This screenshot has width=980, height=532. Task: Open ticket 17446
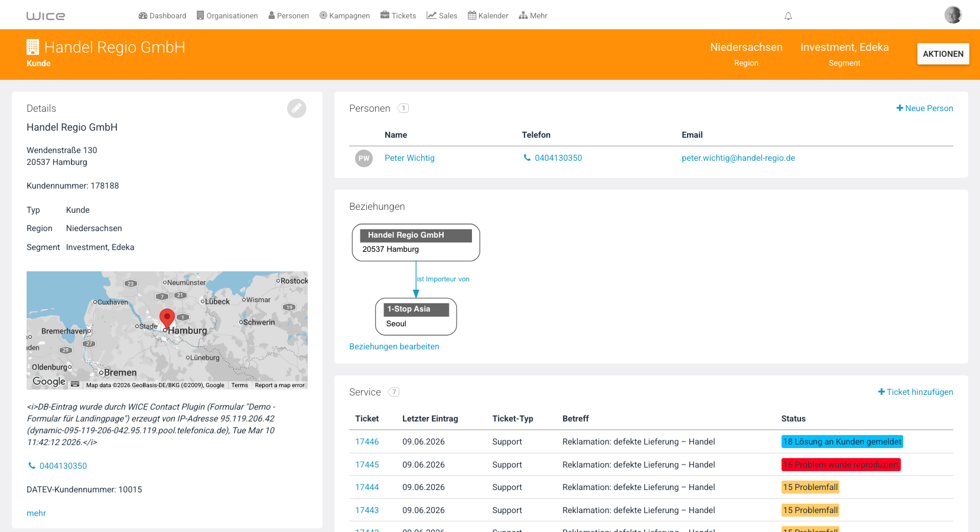367,442
